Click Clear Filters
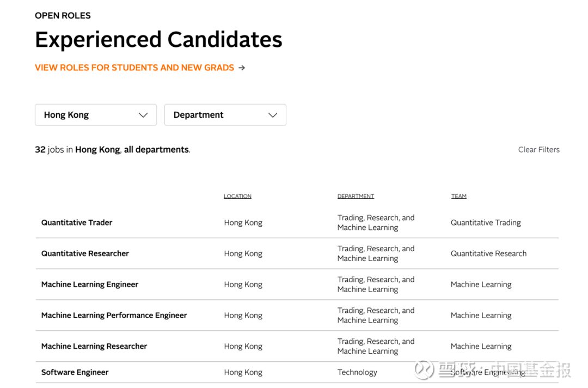This screenshot has height=388, width=588. [539, 150]
